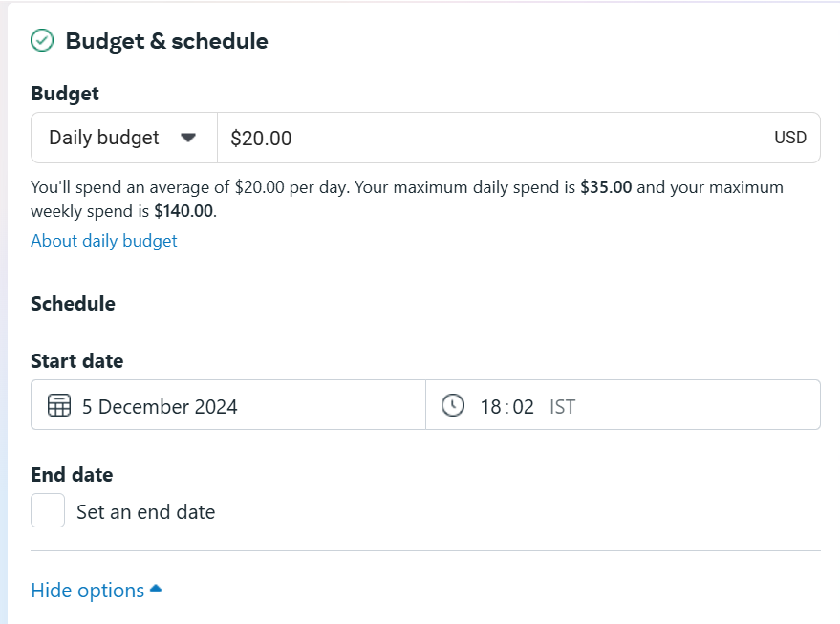This screenshot has height=624, width=840.
Task: Click the 'Set an end date' label text
Action: pos(145,512)
